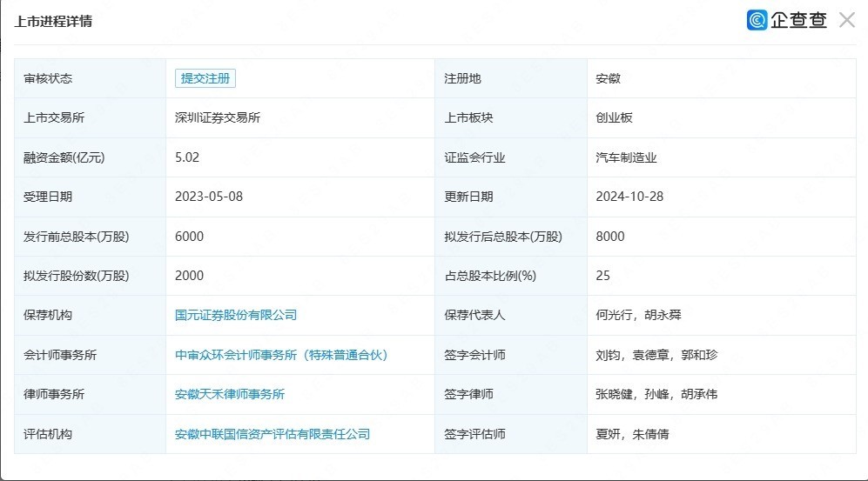Viewport: 868px width, 481px height.
Task: Click the 受理日期 label
Action: click(48, 197)
